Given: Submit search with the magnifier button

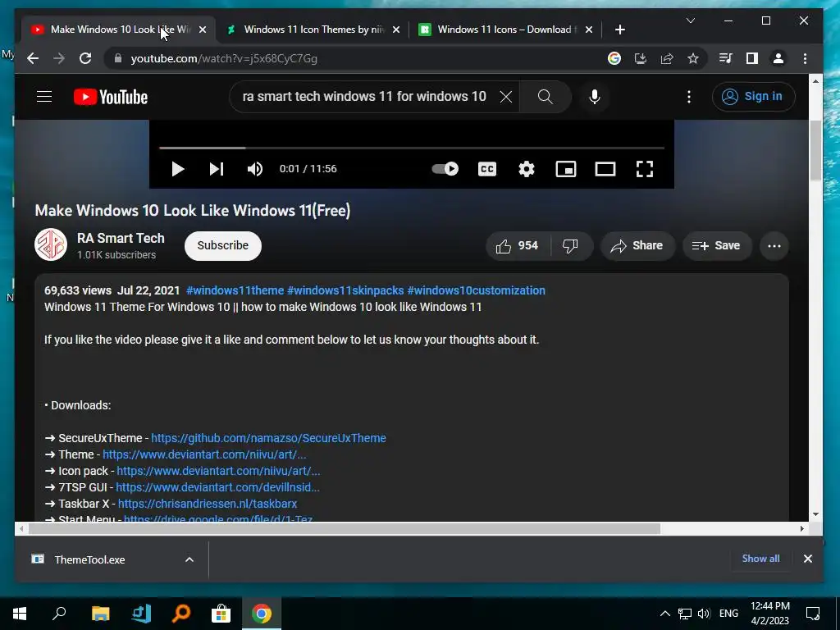Looking at the screenshot, I should 545,97.
